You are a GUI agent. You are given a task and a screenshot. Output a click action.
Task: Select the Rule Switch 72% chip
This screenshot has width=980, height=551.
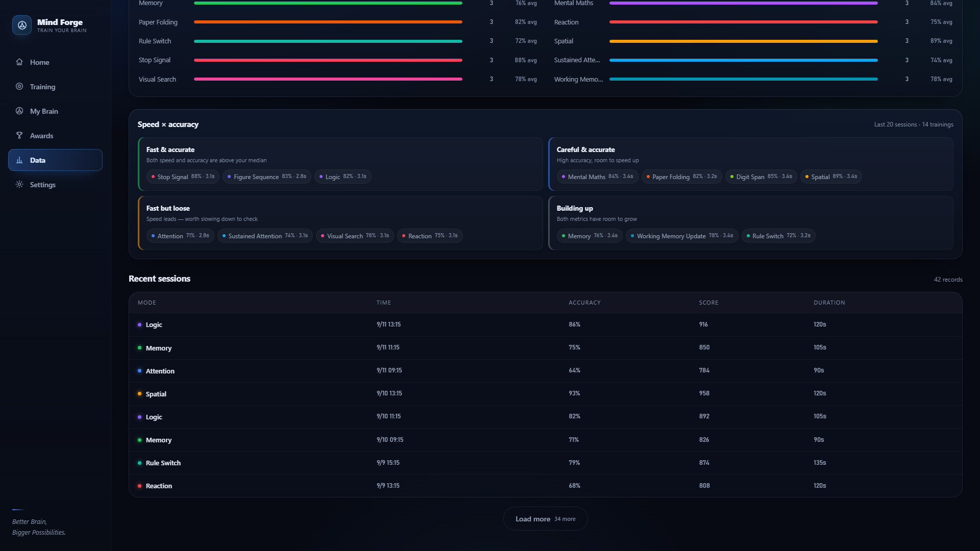pos(778,236)
